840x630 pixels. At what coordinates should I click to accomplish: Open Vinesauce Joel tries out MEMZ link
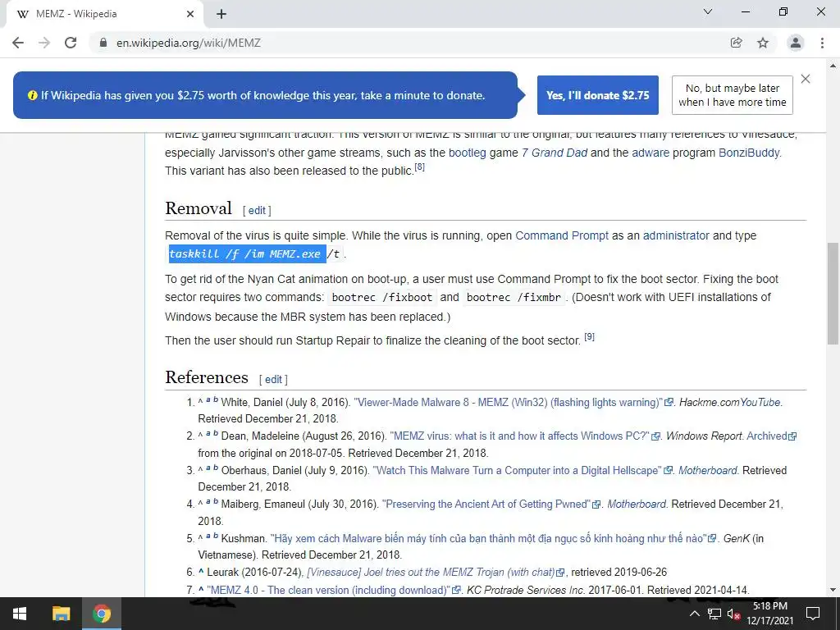(431, 572)
